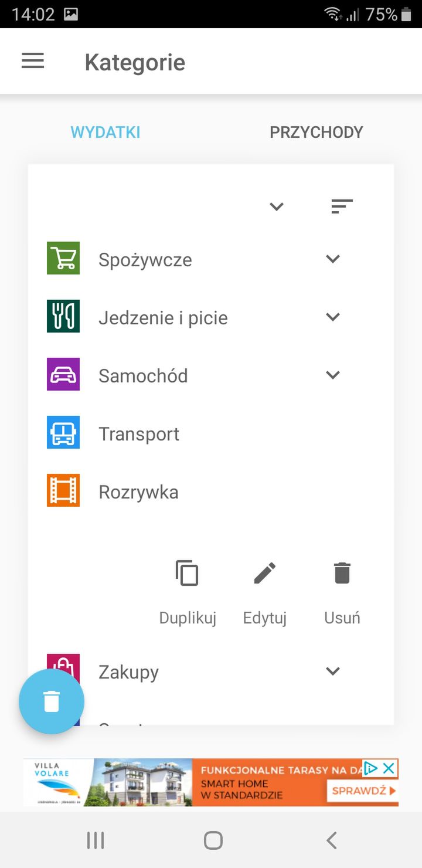Expand the Zakupy category
The height and width of the screenshot is (868, 422).
pos(333,671)
